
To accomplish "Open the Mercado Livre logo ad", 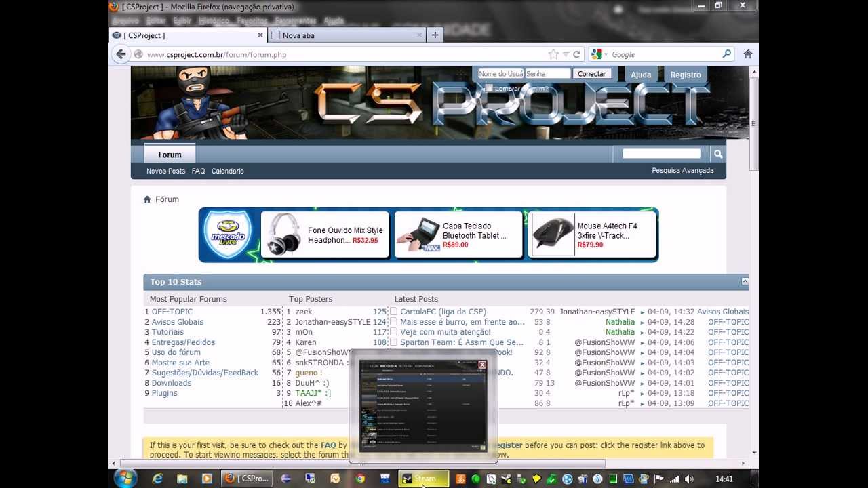I will [229, 235].
